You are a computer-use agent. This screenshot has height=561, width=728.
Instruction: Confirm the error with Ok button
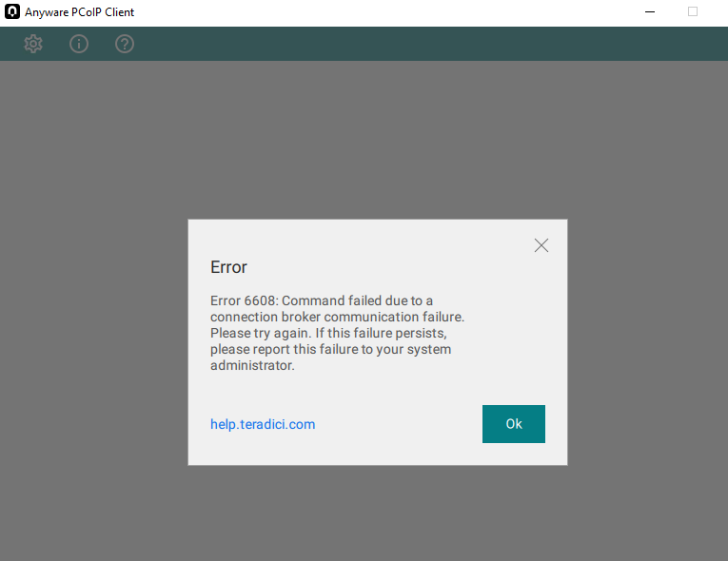click(x=514, y=424)
